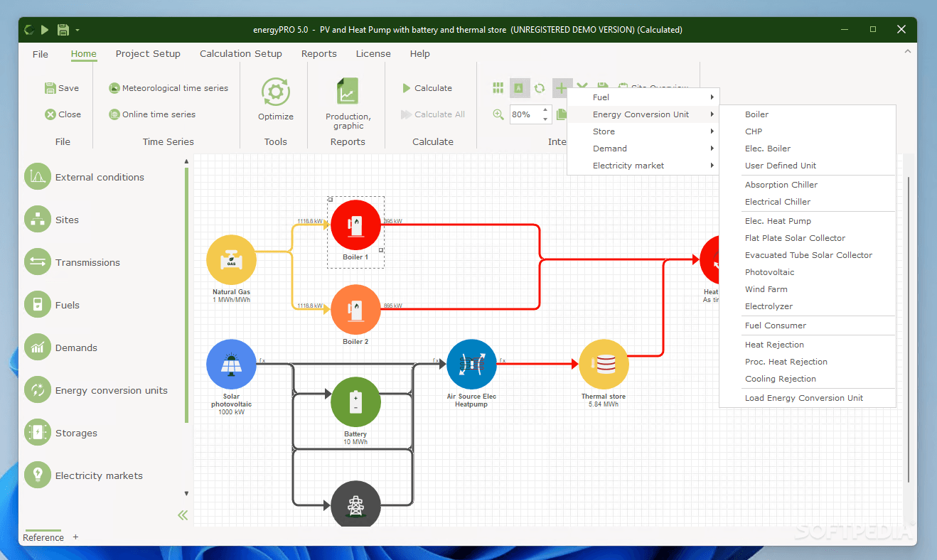
Task: Choose Photovoltaic from the submenu
Action: (808, 272)
